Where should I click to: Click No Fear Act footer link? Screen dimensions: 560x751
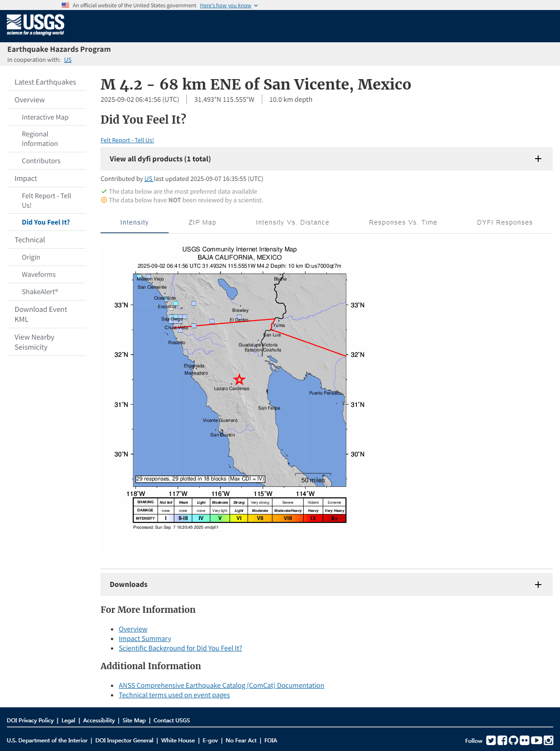pos(241,741)
